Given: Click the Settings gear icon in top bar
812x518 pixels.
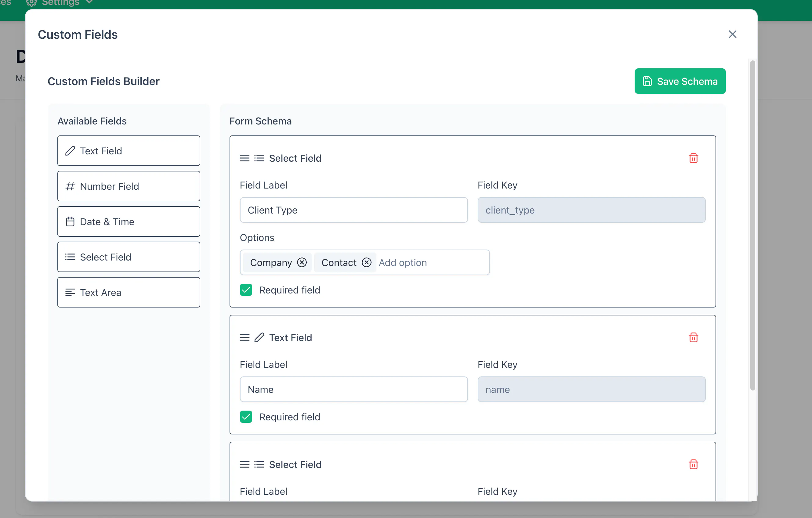Looking at the screenshot, I should click(x=31, y=3).
